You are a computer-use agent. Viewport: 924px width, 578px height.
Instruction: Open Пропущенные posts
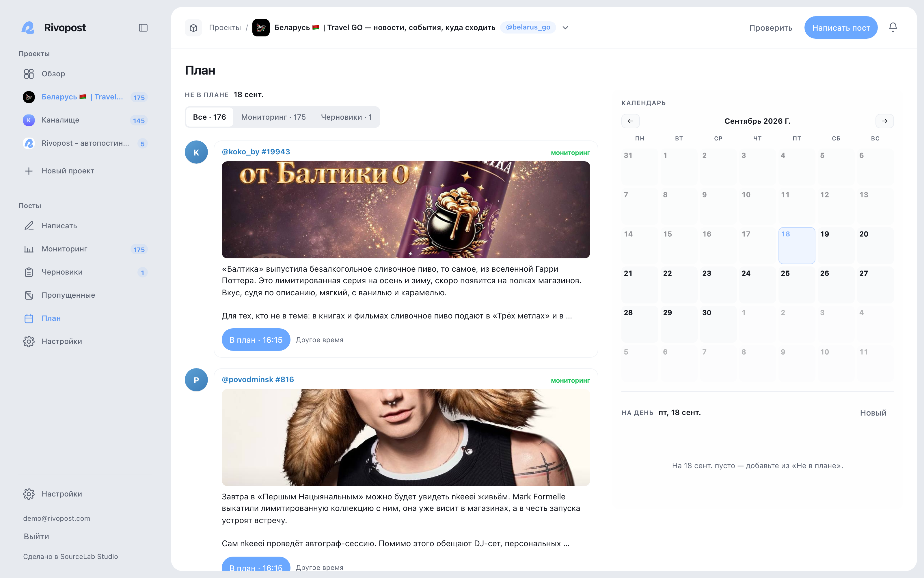point(85,295)
